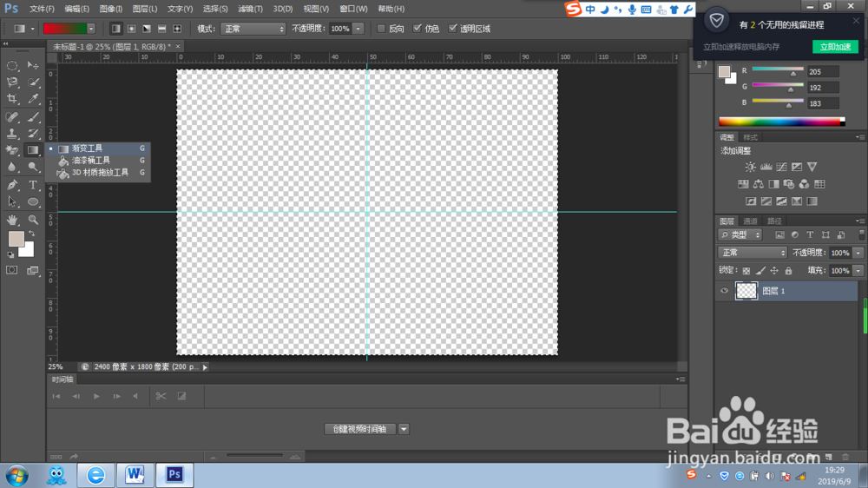Open gradient options opacity dropdown arrow
The width and height of the screenshot is (868, 488).
(358, 29)
